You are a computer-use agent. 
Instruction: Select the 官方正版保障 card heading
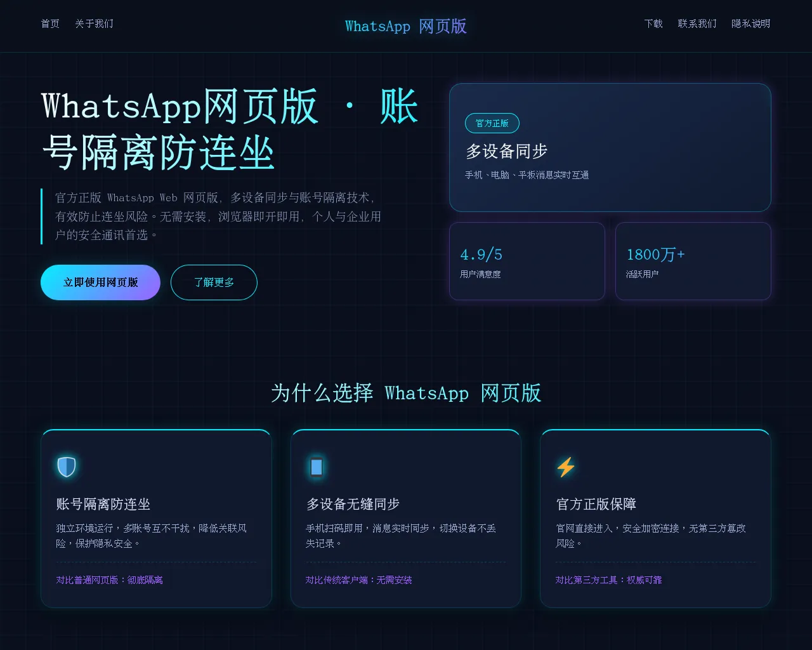click(596, 504)
